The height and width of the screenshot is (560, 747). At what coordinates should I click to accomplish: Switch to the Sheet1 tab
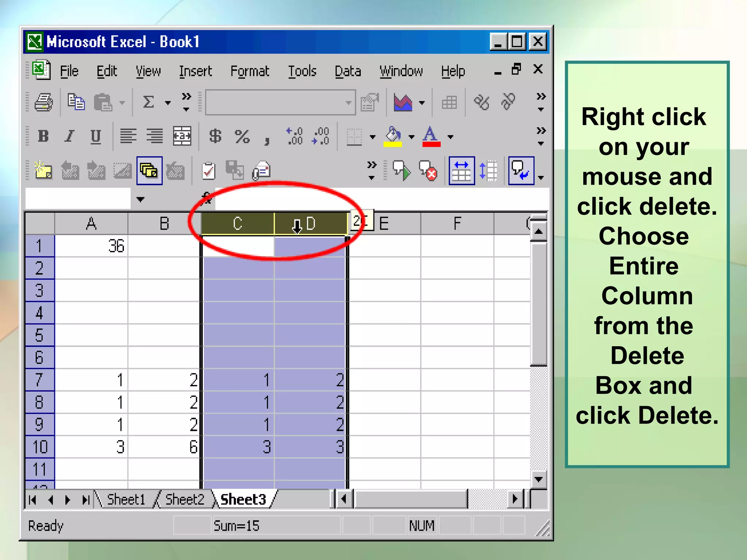coord(126,499)
